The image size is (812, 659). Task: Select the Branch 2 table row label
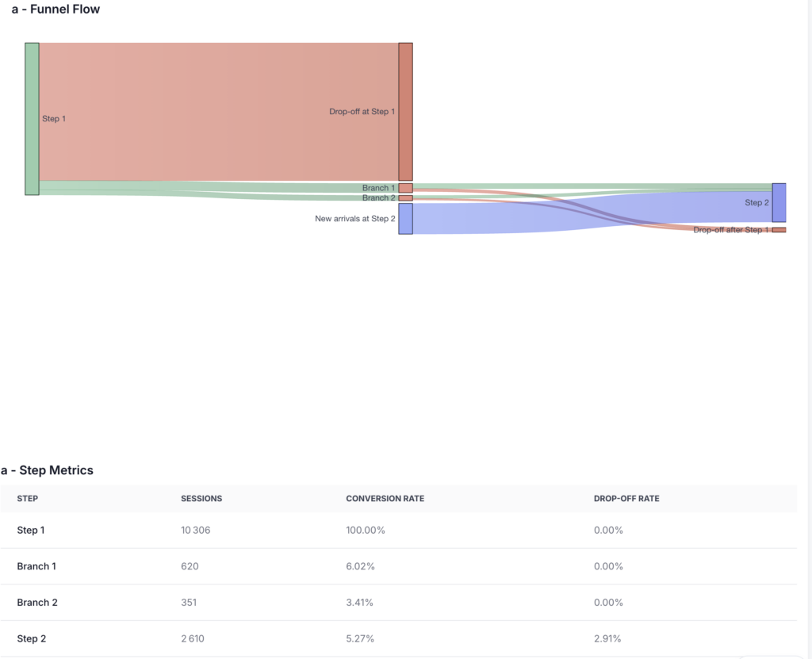coord(37,602)
